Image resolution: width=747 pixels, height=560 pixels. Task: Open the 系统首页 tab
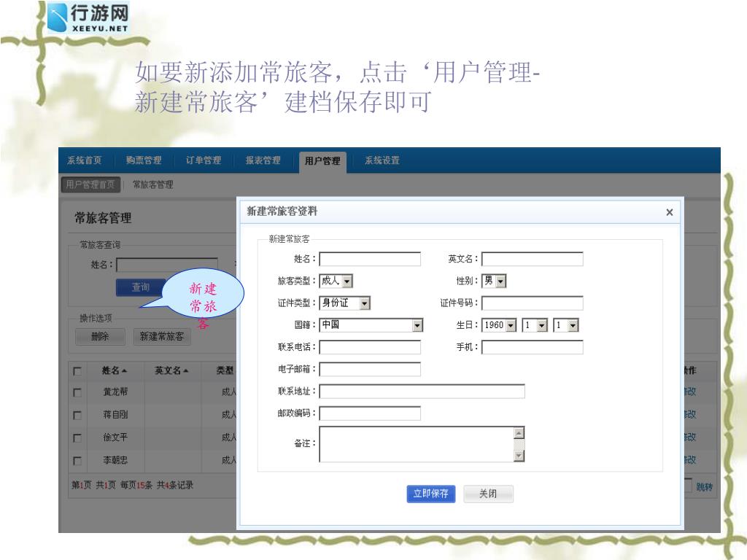85,160
